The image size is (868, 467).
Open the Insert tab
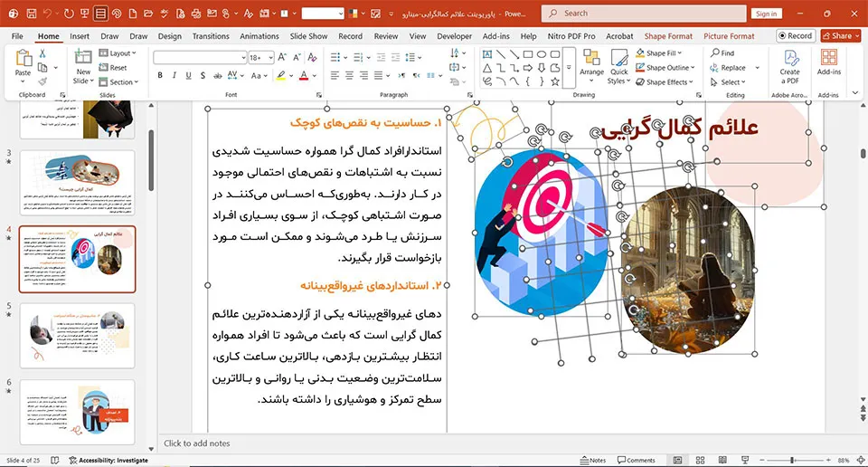(80, 36)
